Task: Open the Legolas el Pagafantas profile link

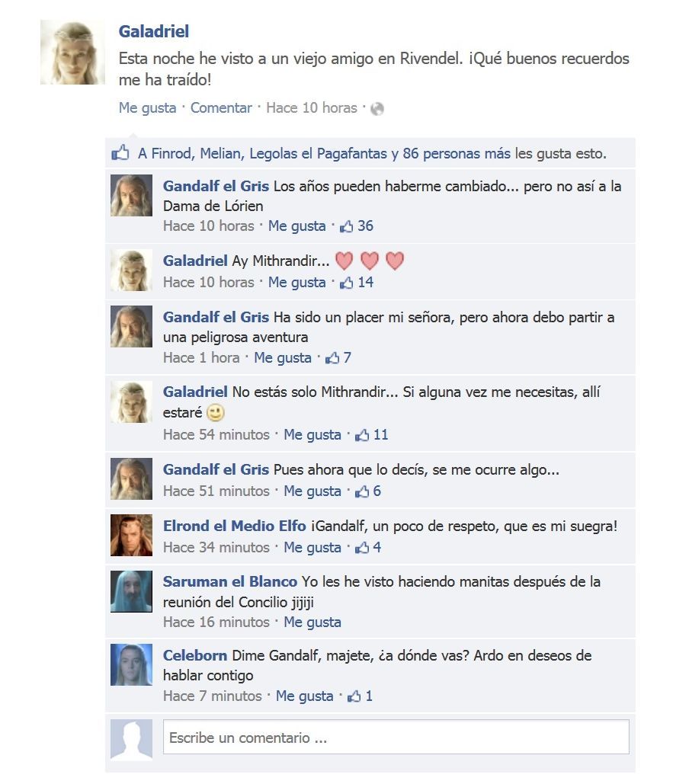Action: pyautogui.click(x=318, y=153)
